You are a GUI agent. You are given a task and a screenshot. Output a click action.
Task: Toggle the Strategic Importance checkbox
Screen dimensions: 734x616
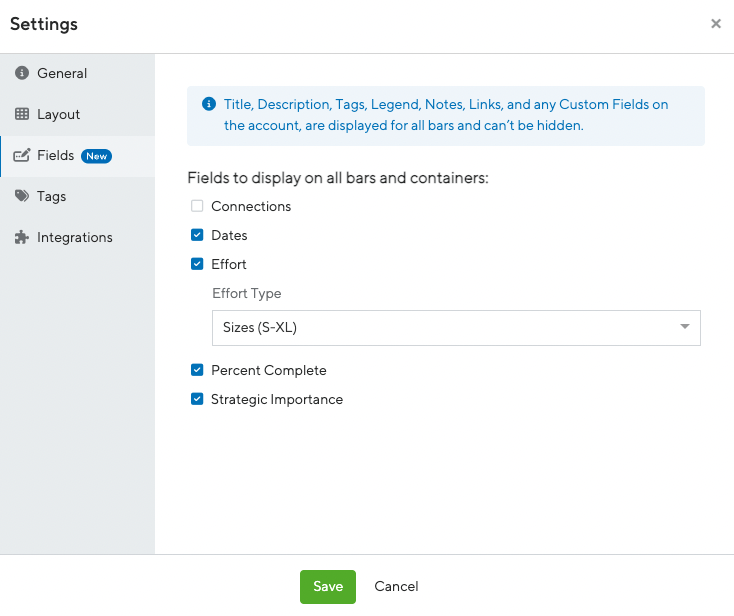pos(197,399)
